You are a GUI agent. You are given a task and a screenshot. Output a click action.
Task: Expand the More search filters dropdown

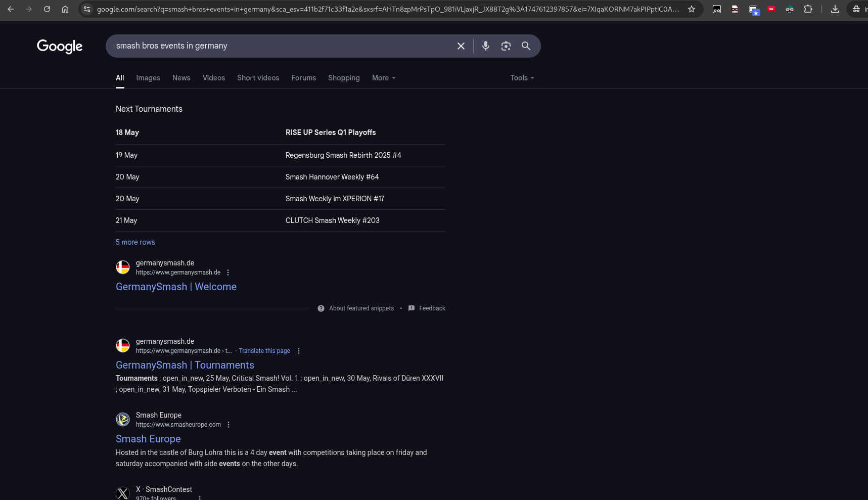click(x=383, y=78)
